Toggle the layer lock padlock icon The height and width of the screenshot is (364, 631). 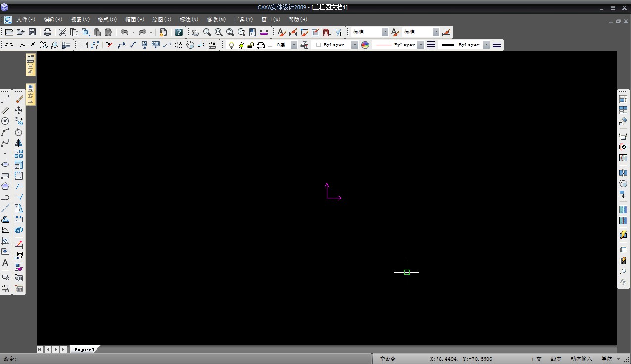pos(250,45)
